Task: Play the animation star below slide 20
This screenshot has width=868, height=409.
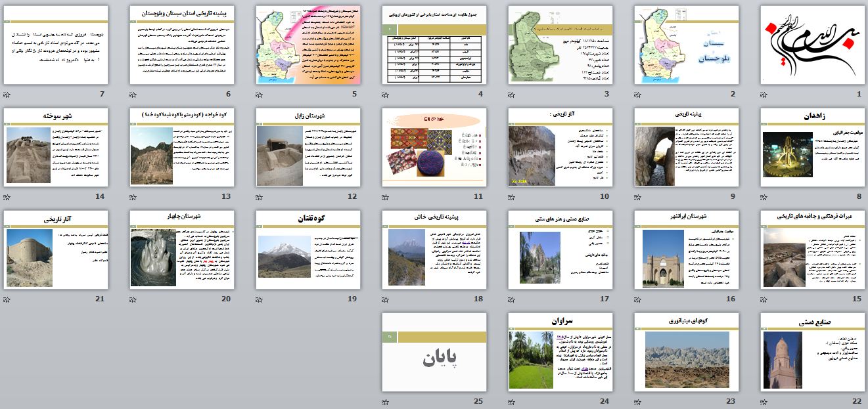Action: (133, 300)
